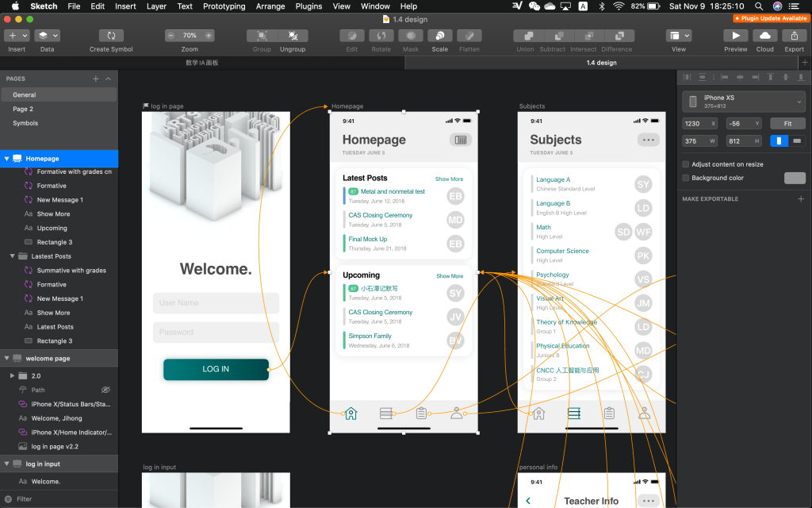Screen dimensions: 812x508
Task: Open the Prototyping menu
Action: coord(224,6)
